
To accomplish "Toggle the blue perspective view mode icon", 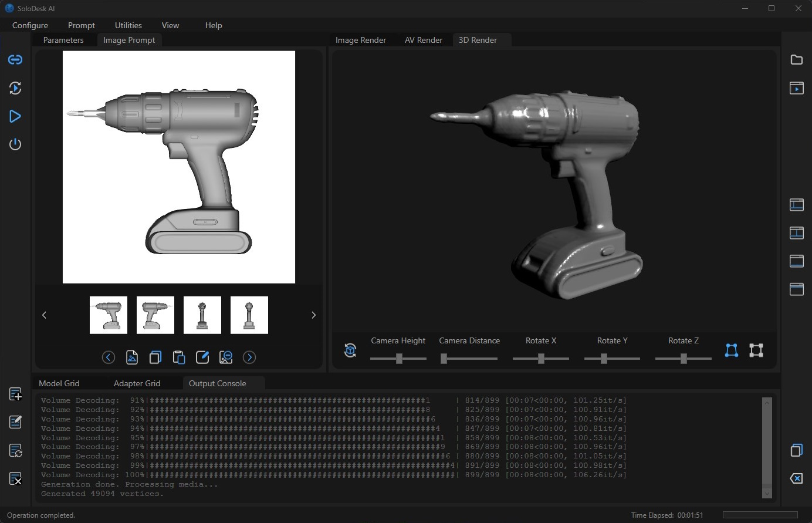I will (731, 350).
